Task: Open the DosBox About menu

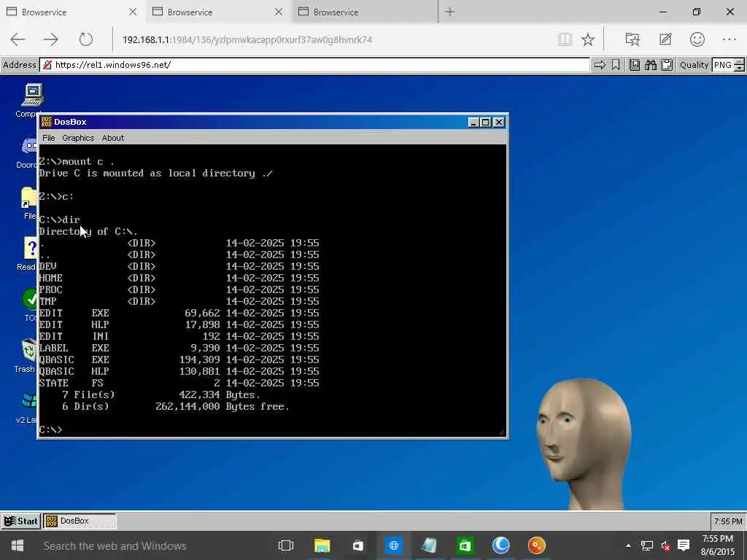Action: tap(113, 138)
